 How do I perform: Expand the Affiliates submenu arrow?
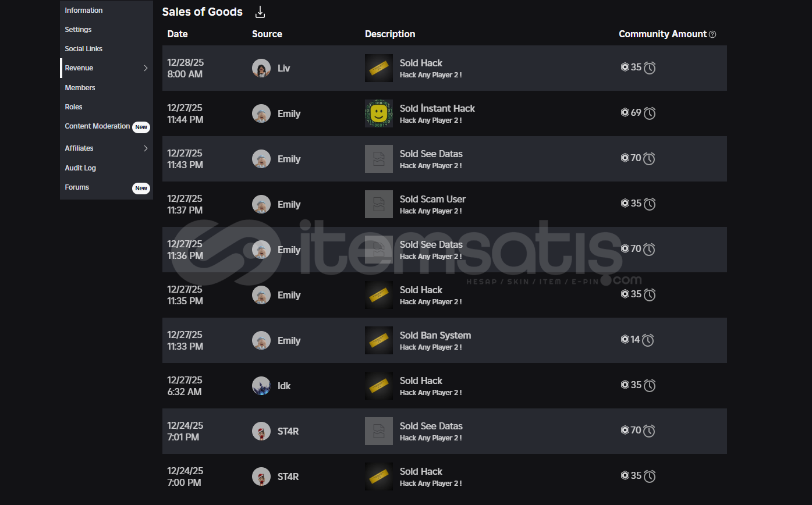pyautogui.click(x=146, y=148)
